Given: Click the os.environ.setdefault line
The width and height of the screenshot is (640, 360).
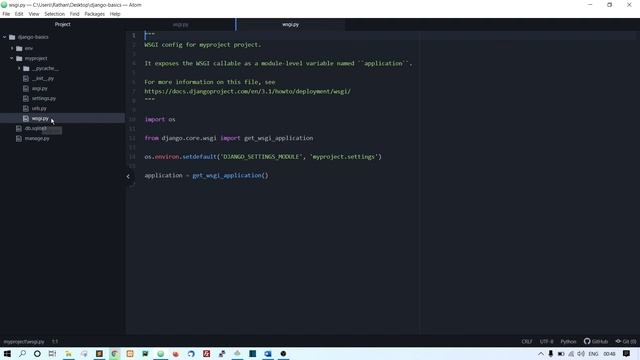Looking at the screenshot, I should [263, 157].
